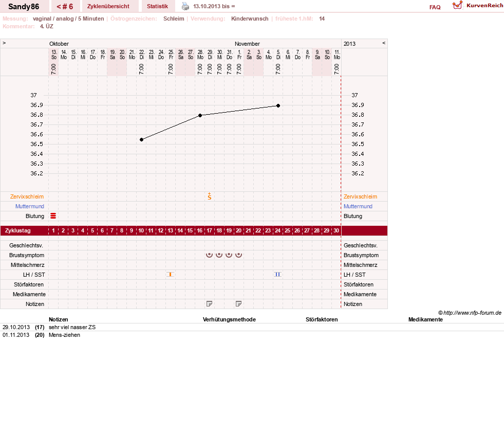
Task: Open the note icon on cycle day 20
Action: [x=238, y=303]
